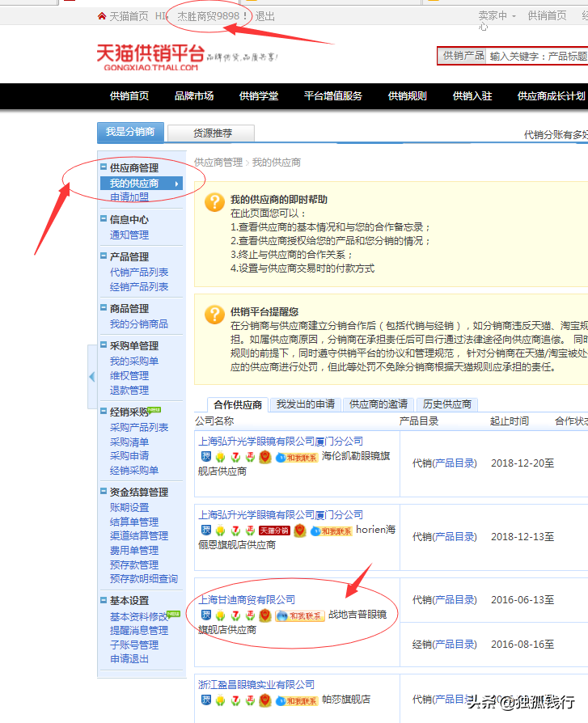The width and height of the screenshot is (588, 723).
Task: Click the 和我联系 chat icon for 浙江盈昌眼镜实业有限公司
Action: click(297, 701)
